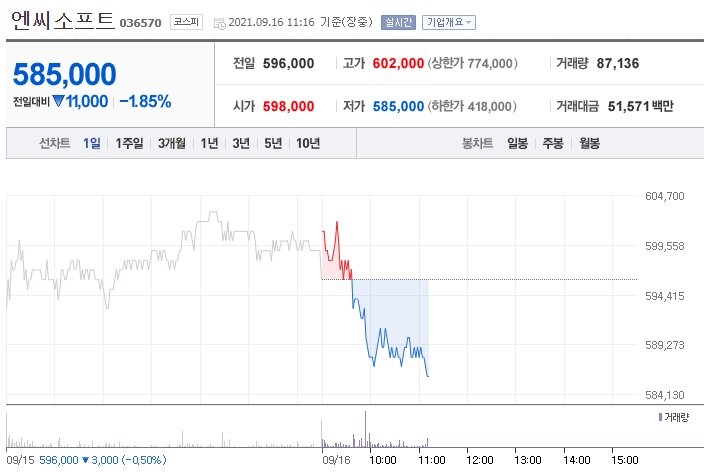Show the 3년 line chart
The width and height of the screenshot is (704, 472).
pyautogui.click(x=241, y=143)
